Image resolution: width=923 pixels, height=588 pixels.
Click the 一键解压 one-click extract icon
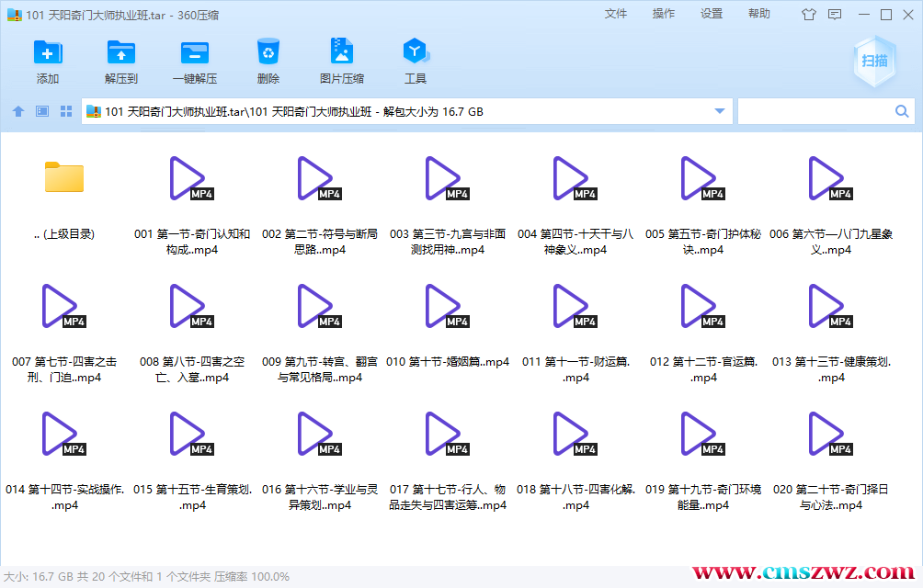194,60
